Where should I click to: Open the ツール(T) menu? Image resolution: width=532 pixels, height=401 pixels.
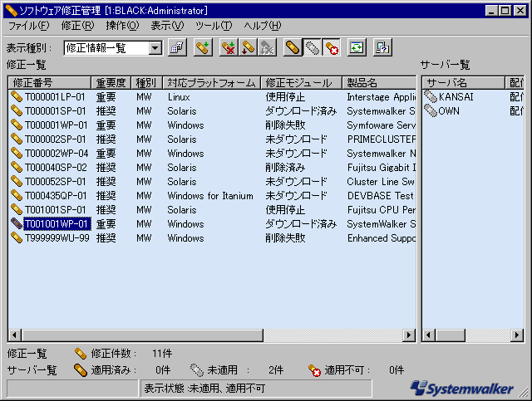(214, 26)
